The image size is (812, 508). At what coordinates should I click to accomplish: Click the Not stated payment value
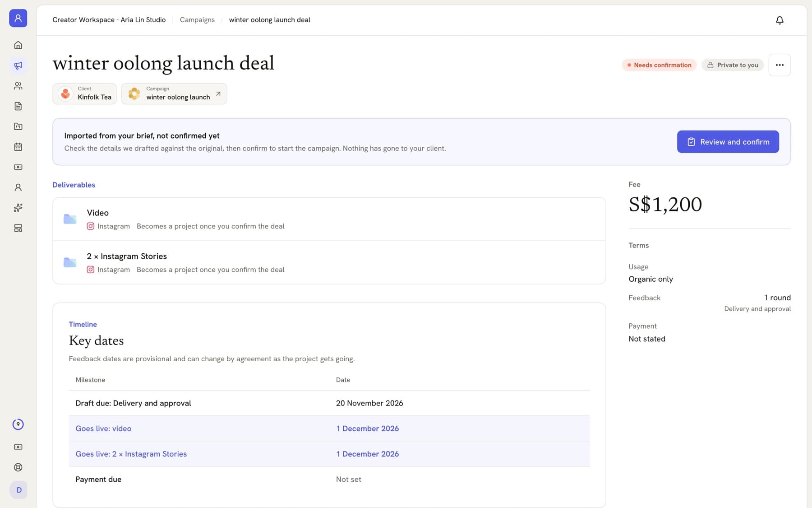(x=647, y=339)
